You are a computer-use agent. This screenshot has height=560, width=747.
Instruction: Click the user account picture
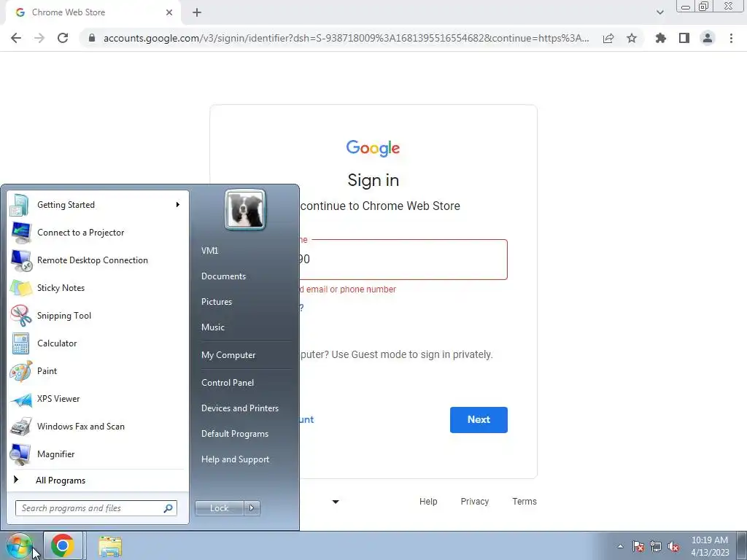tap(245, 210)
